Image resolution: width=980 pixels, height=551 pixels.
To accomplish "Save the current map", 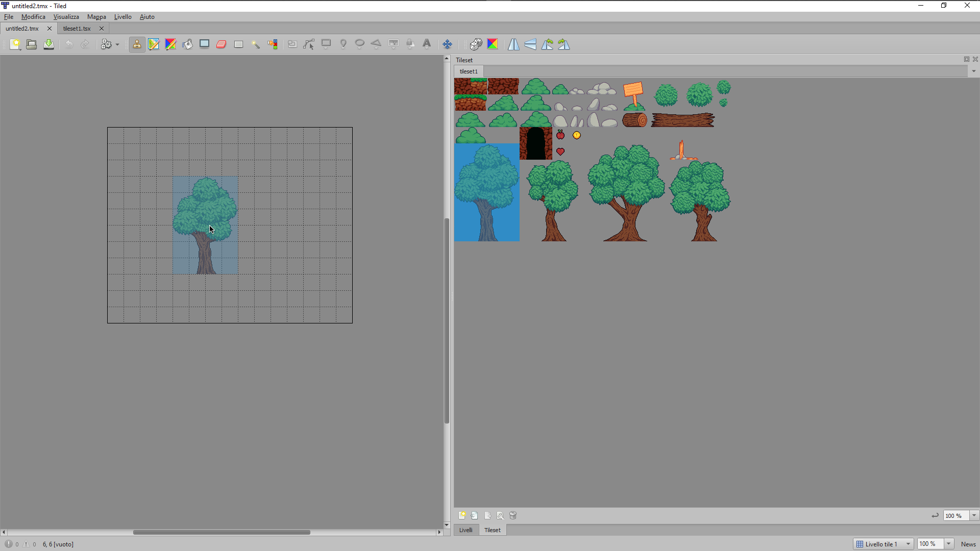I will point(48,44).
